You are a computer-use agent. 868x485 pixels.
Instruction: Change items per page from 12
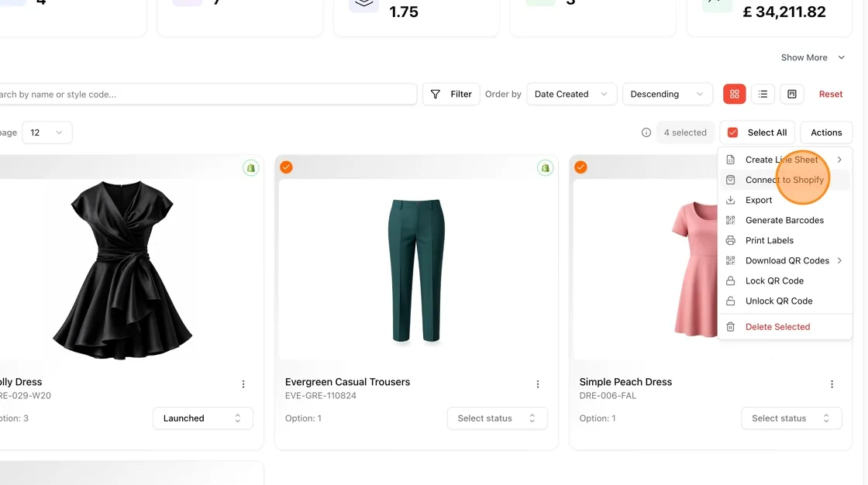click(x=47, y=132)
